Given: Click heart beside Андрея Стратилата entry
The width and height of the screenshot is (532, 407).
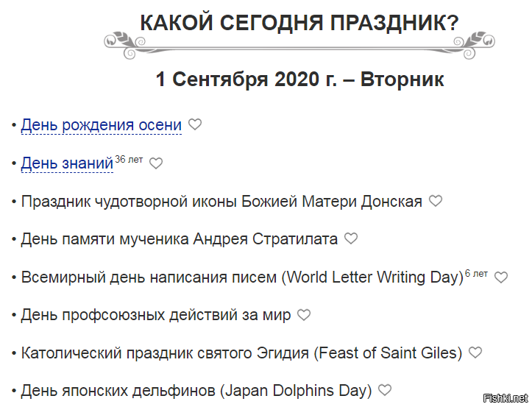Looking at the screenshot, I should coord(351,238).
